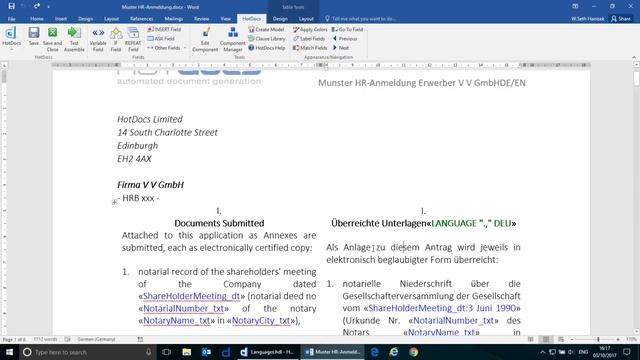The width and height of the screenshot is (640, 360).
Task: Switch to Read Mode view
Action: (x=531, y=340)
